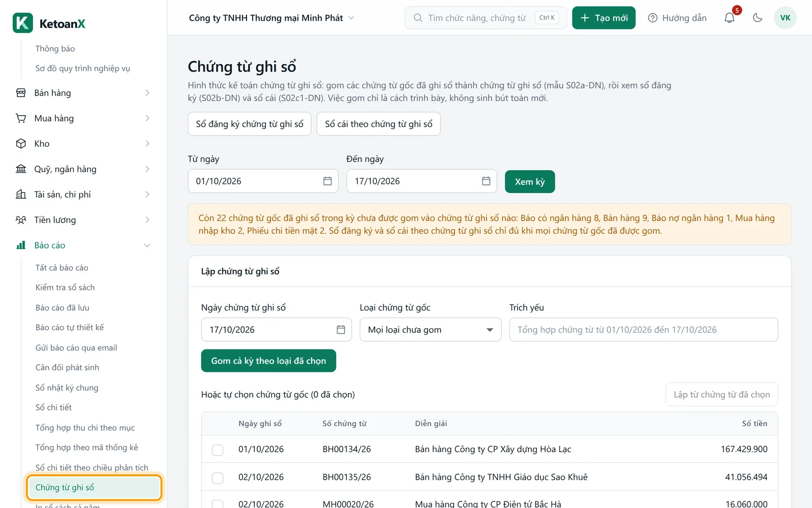This screenshot has height=508, width=812.
Task: Click the KetoanX logo icon
Action: (x=23, y=23)
